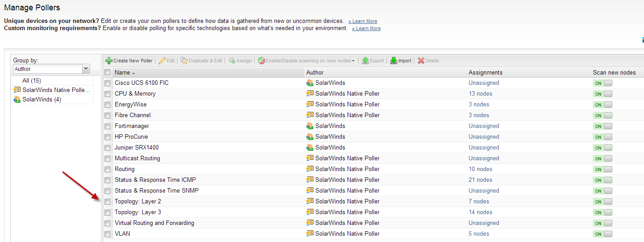
Task: Select SolarWinds Native Poller group filter
Action: pyautogui.click(x=57, y=90)
